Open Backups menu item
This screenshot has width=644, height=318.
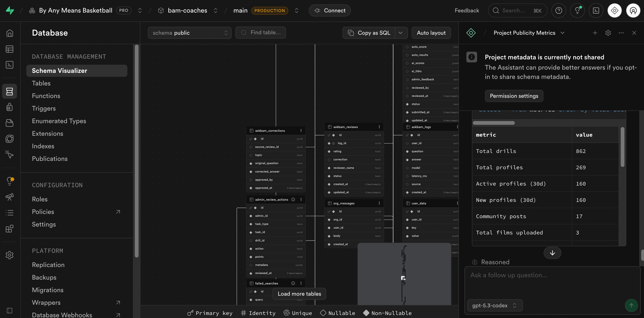coord(44,277)
